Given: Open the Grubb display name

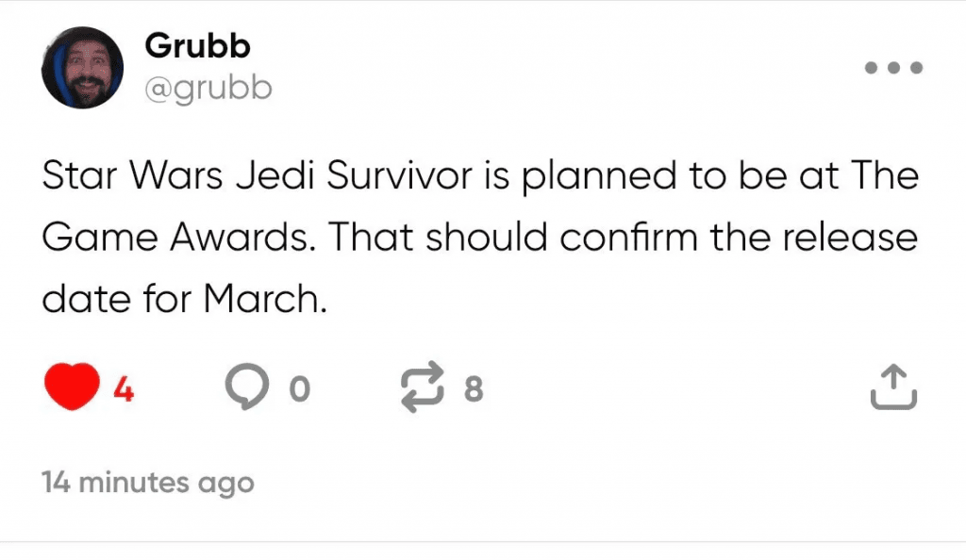Looking at the screenshot, I should (198, 45).
